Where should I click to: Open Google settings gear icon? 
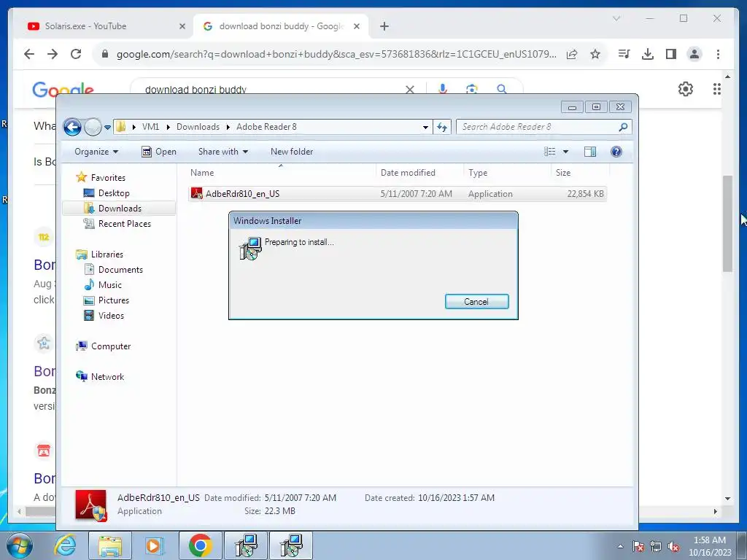pyautogui.click(x=685, y=88)
